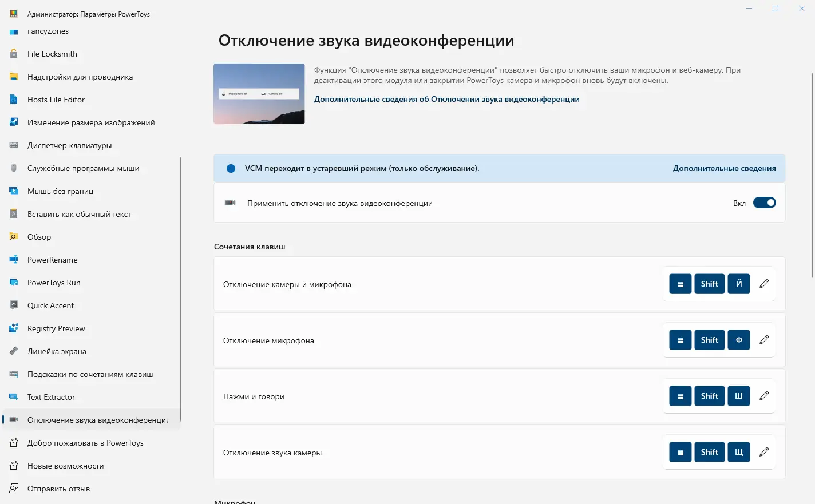
Task: Select the PowerToys Run icon
Action: click(14, 283)
